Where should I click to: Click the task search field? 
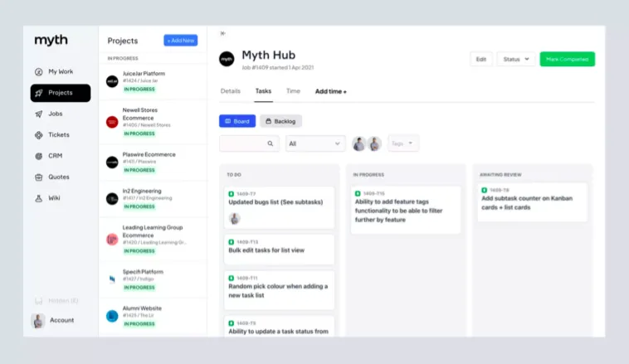click(x=249, y=143)
